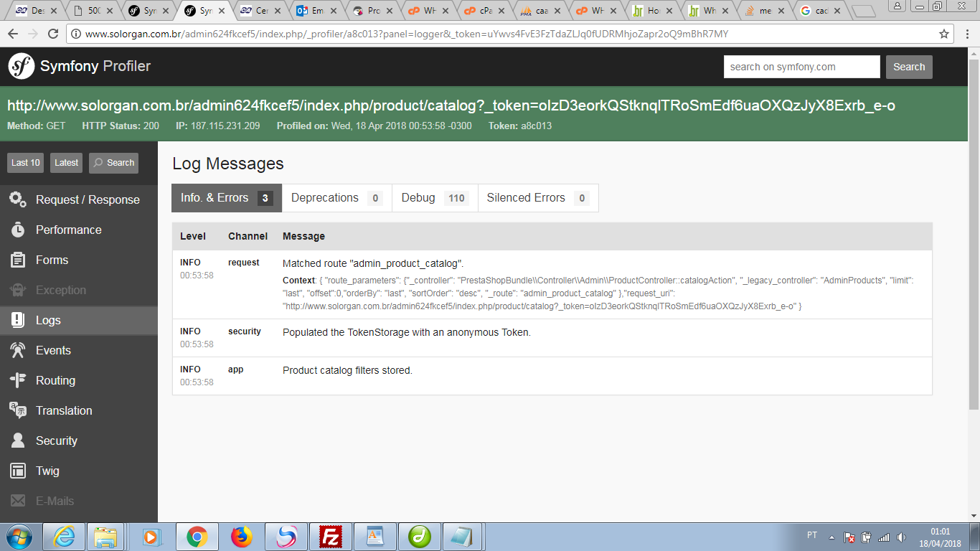Click the Latest profile button
Viewport: 980px width, 551px height.
click(66, 163)
